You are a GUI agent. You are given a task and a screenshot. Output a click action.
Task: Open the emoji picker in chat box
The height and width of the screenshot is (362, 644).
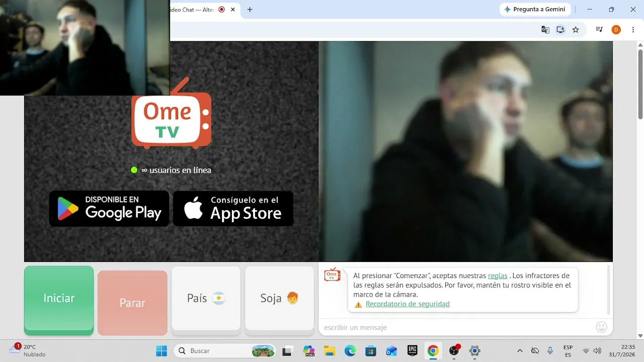tap(601, 327)
